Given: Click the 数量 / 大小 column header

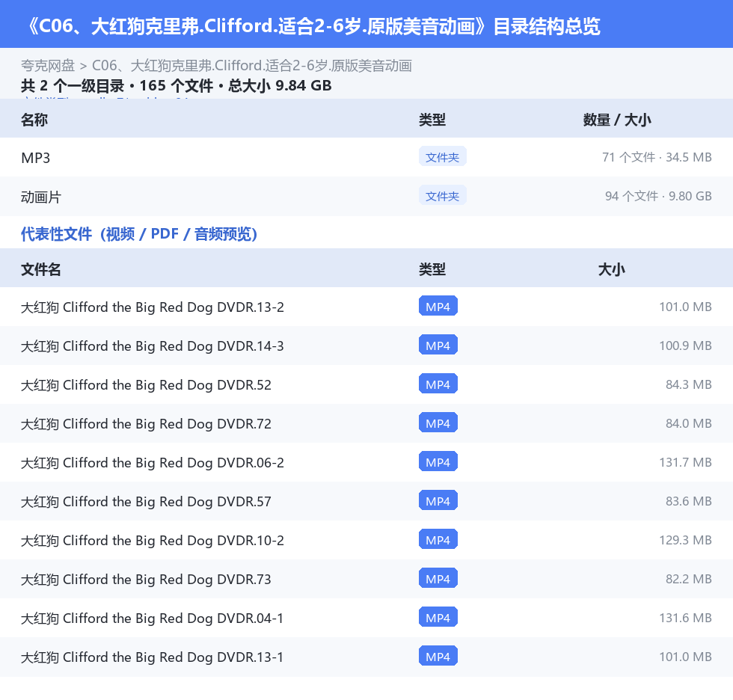Looking at the screenshot, I should (617, 120).
